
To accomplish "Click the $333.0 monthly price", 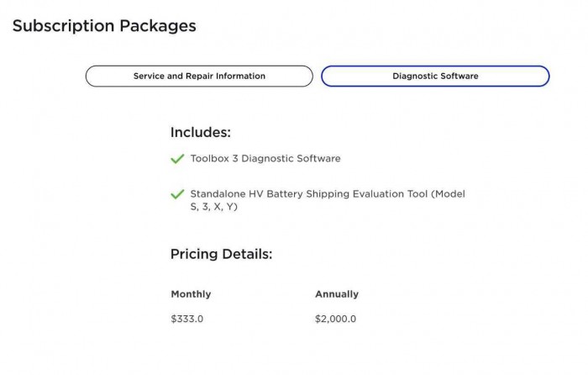I will click(187, 319).
